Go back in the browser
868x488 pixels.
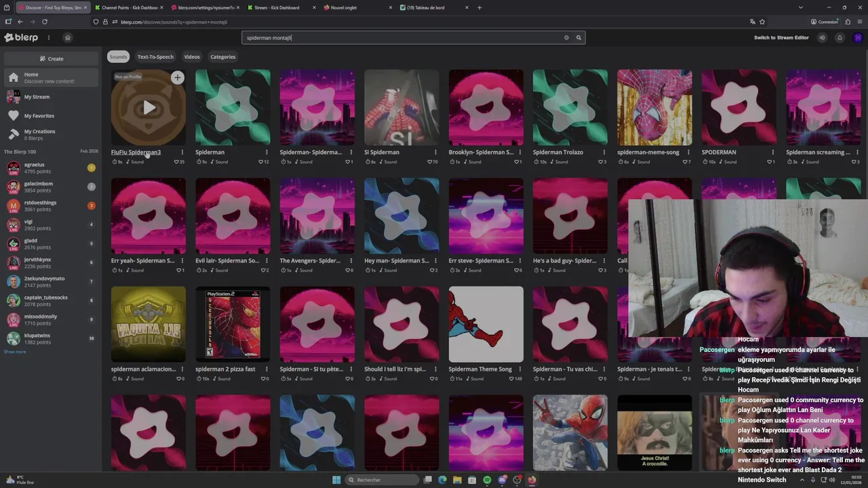20,22
